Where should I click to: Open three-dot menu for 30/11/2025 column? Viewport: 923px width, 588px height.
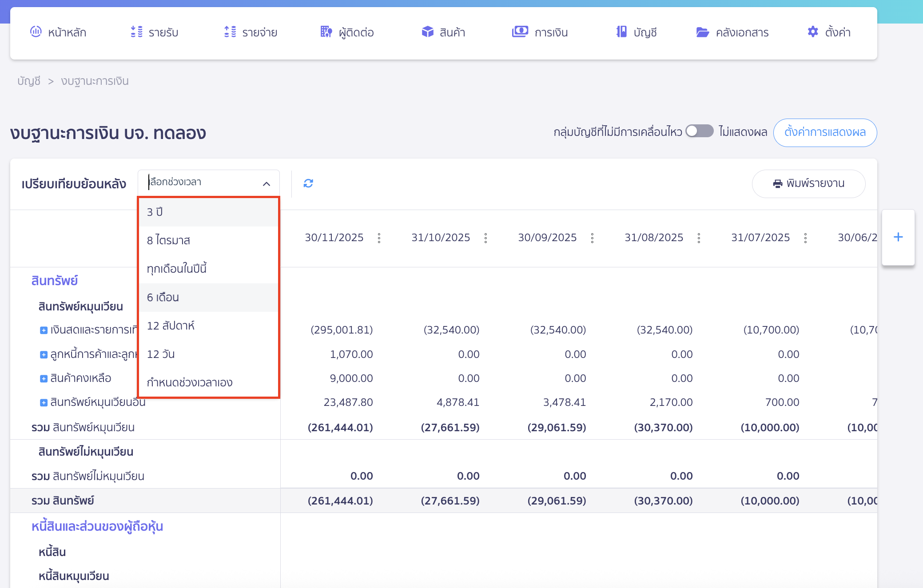click(379, 238)
